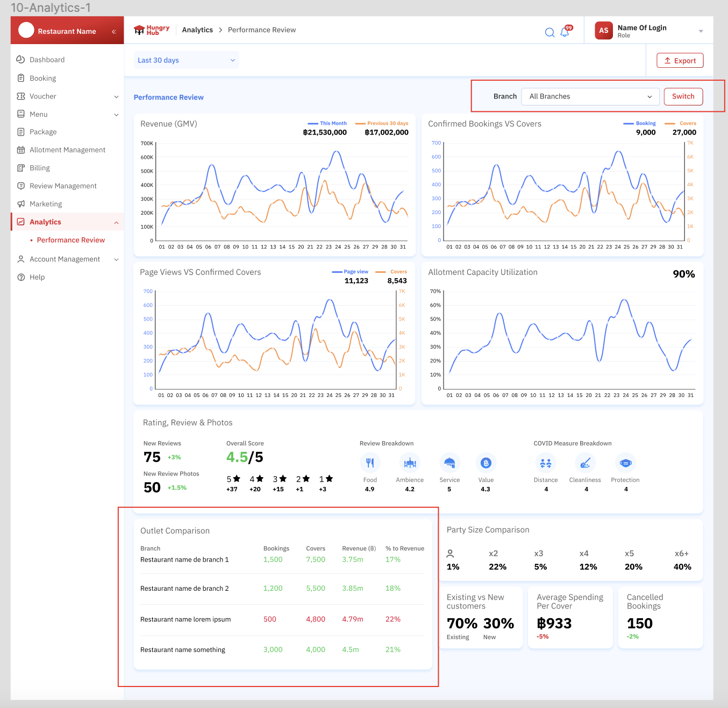The width and height of the screenshot is (728, 708).
Task: Click Analytics in the breadcrumb
Action: pos(197,30)
